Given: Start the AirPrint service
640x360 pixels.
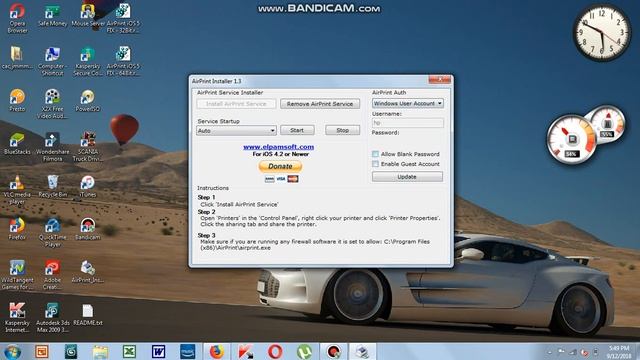Looking at the screenshot, I should point(297,130).
